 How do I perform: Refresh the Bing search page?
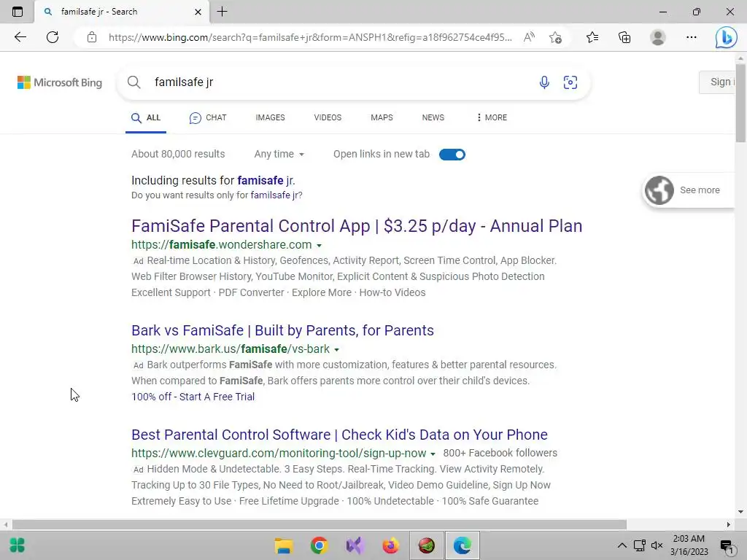pos(53,37)
